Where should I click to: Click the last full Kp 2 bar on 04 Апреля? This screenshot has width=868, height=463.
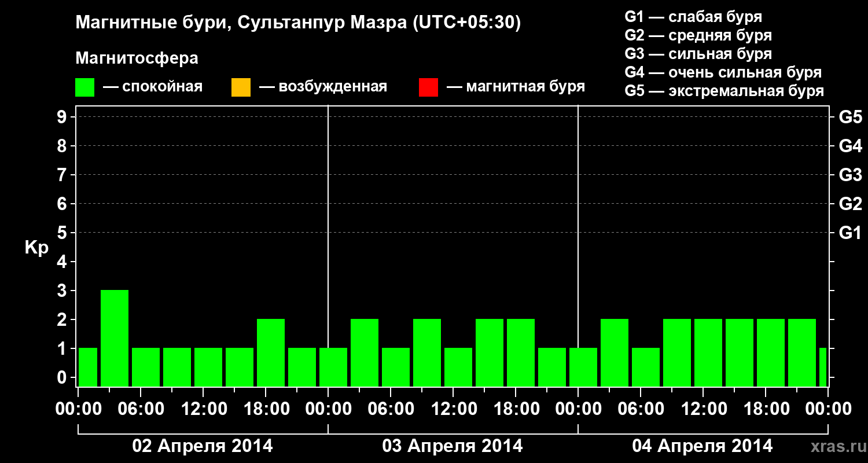[x=802, y=352]
